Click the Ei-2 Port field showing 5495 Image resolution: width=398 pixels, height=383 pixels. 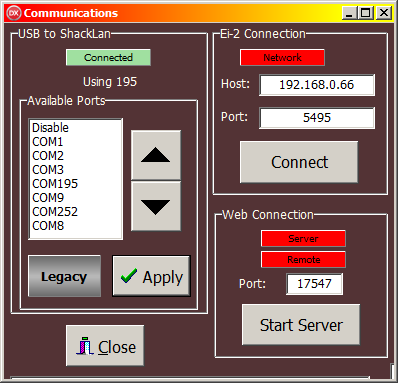click(x=317, y=118)
